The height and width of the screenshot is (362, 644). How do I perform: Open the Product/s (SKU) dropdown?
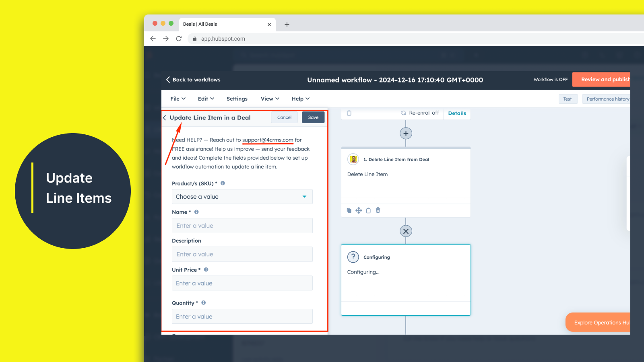[242, 197]
